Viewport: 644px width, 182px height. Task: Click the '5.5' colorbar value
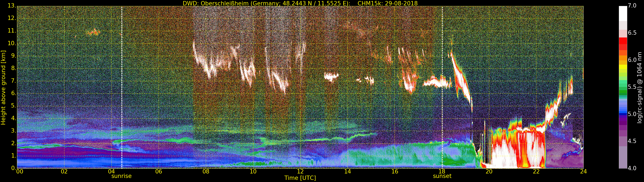click(632, 87)
